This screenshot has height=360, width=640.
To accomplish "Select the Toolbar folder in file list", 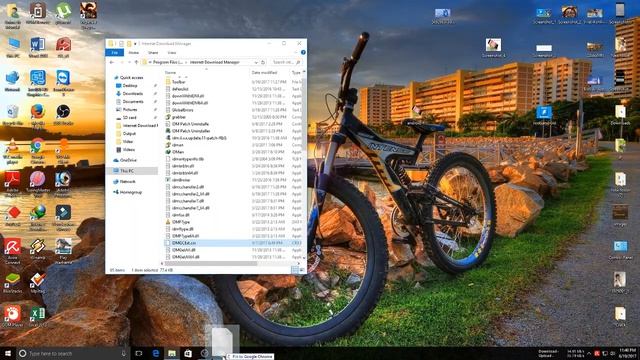I will click(x=179, y=82).
